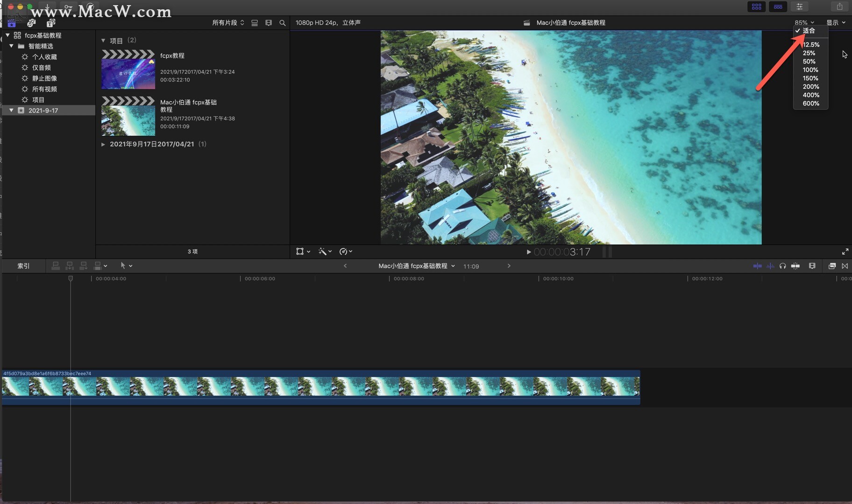The height and width of the screenshot is (504, 852).
Task: Click the search magnifier in browser
Action: pos(282,23)
